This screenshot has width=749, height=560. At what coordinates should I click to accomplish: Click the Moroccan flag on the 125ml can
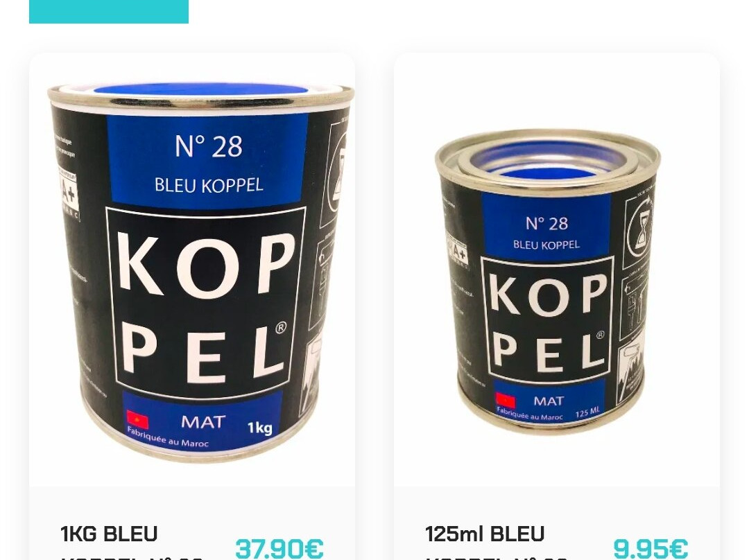pyautogui.click(x=506, y=401)
